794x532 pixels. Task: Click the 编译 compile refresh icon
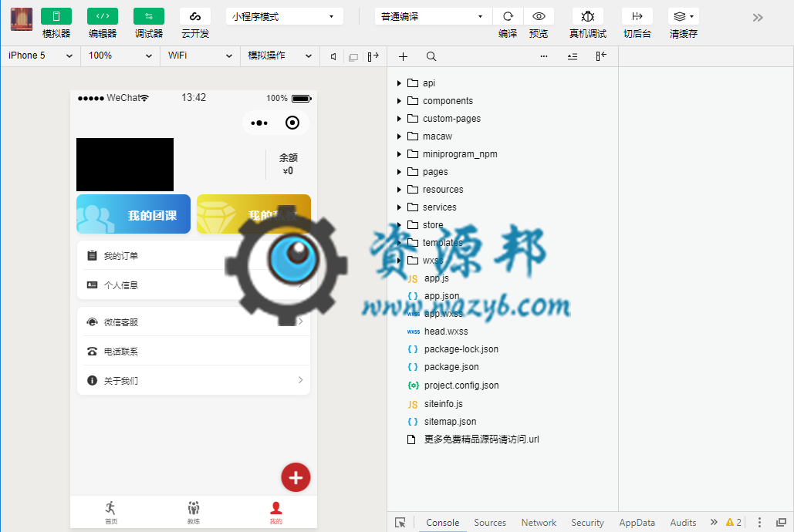[508, 16]
